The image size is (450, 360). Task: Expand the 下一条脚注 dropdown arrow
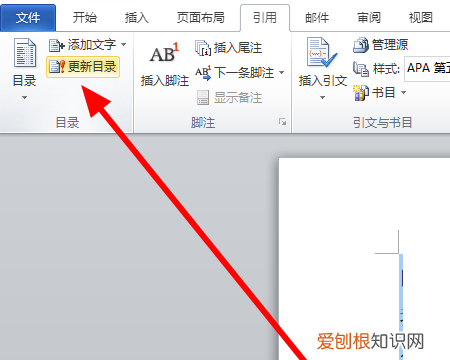[x=282, y=72]
